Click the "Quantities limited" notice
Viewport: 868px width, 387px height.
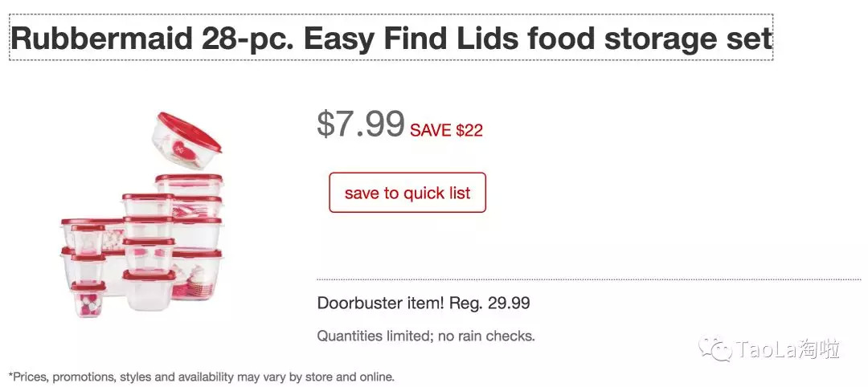[x=374, y=336]
